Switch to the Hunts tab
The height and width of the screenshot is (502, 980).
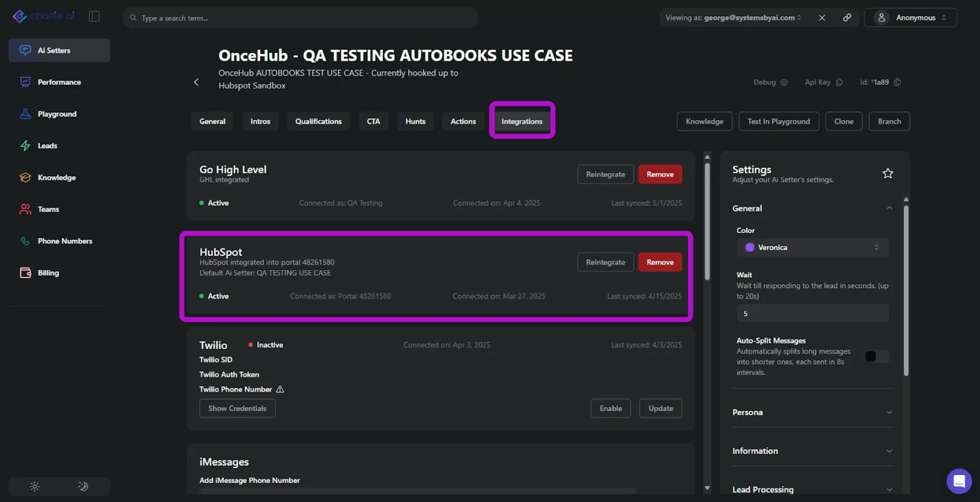click(415, 121)
